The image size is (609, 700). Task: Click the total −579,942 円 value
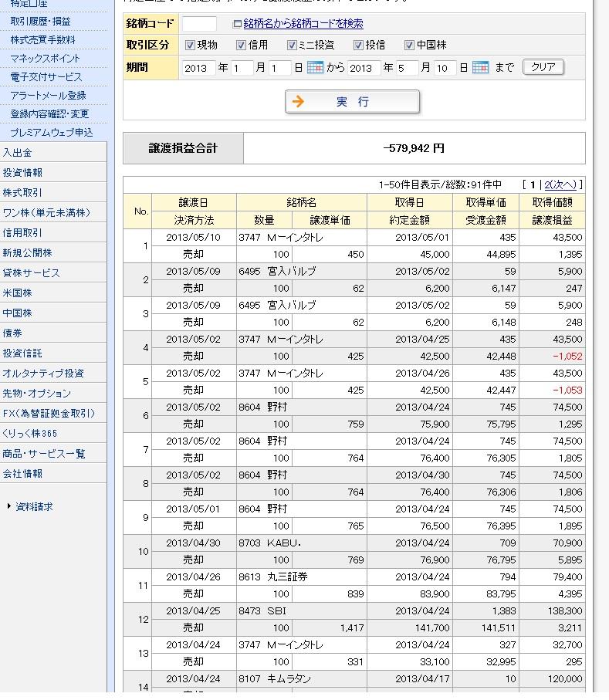pos(414,148)
